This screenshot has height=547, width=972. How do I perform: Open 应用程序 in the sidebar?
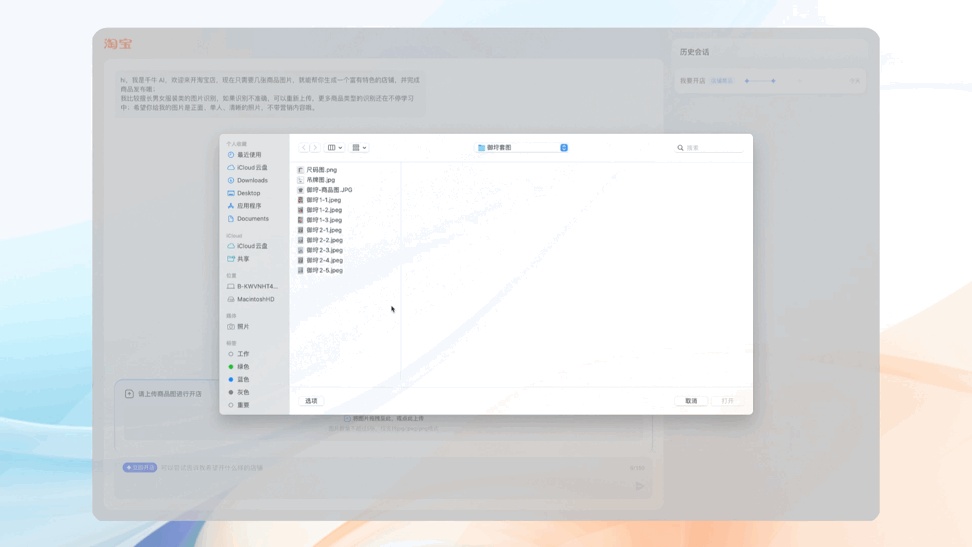point(249,206)
